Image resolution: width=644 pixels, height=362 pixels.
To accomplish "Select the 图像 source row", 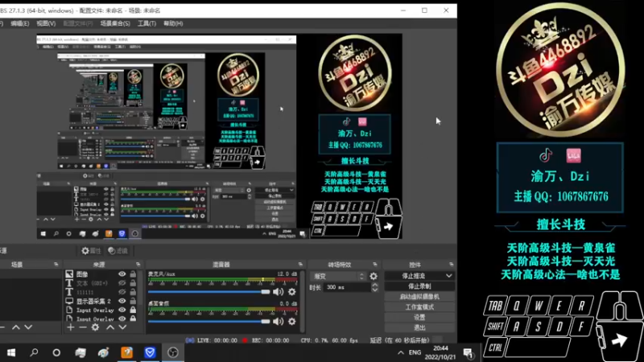I will tap(101, 274).
